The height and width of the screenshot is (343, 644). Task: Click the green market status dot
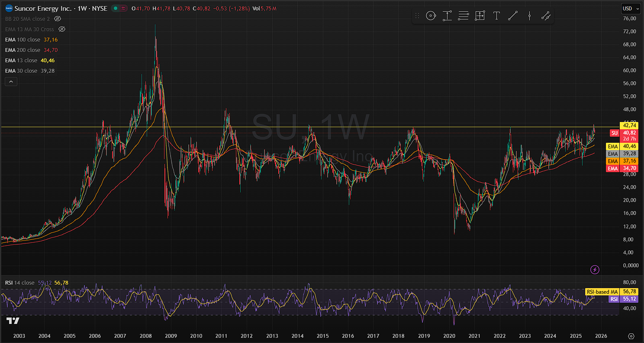coord(116,9)
